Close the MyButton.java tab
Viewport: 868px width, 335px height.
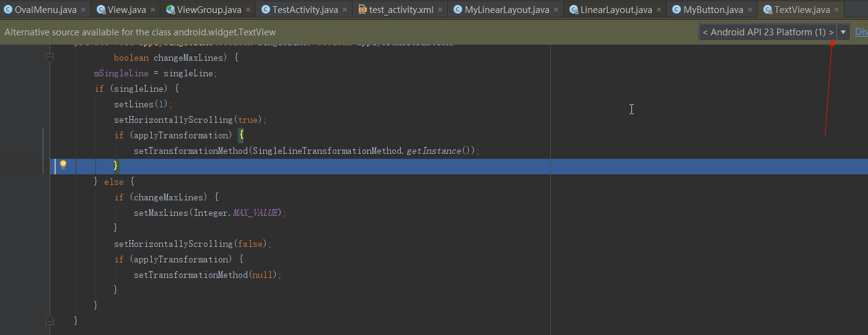coord(750,10)
